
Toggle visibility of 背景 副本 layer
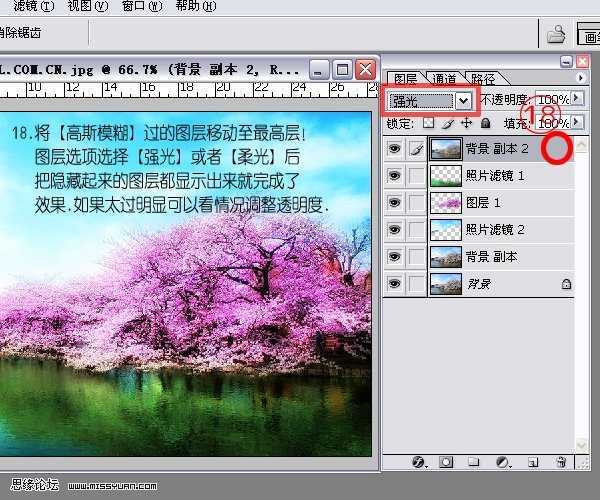coord(394,257)
